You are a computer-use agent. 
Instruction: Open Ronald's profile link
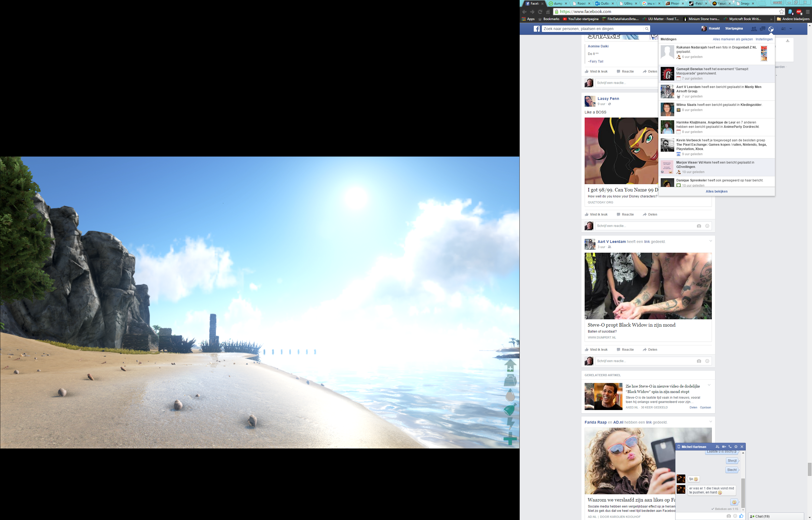710,29
